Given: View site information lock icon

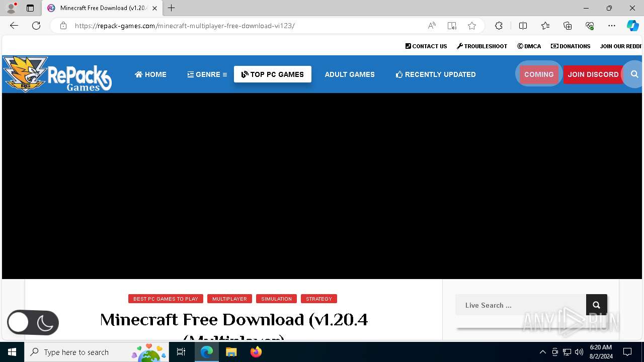Looking at the screenshot, I should coord(63,26).
